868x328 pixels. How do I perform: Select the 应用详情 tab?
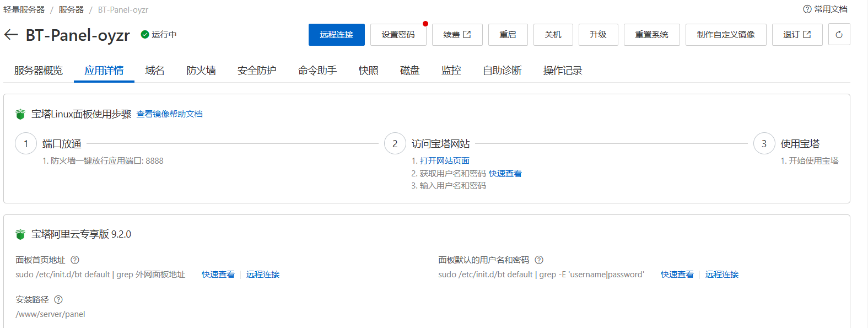click(x=104, y=71)
